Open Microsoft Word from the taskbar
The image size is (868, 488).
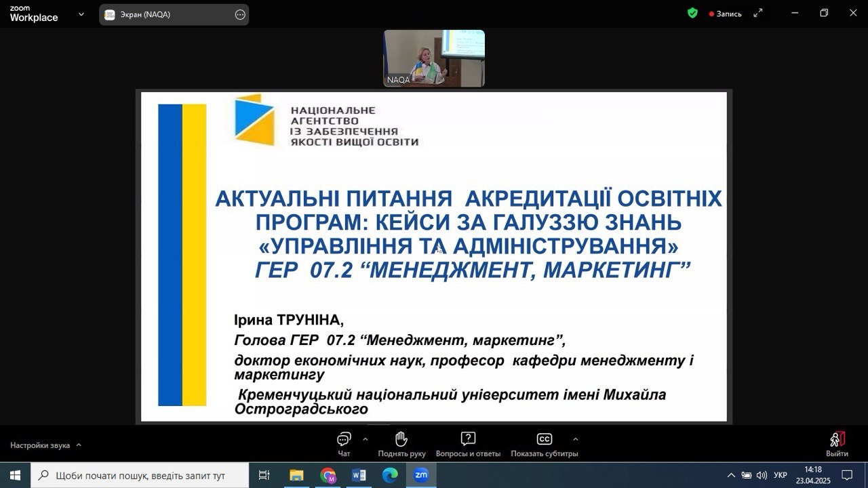pyautogui.click(x=359, y=476)
